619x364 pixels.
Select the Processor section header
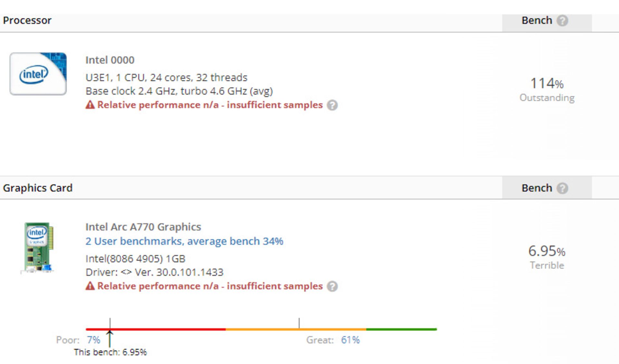[x=27, y=20]
